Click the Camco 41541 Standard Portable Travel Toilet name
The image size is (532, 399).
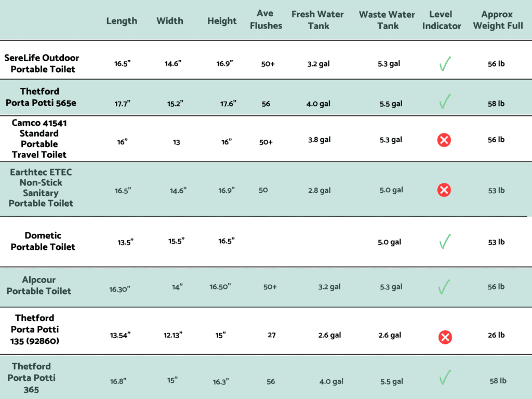39,139
